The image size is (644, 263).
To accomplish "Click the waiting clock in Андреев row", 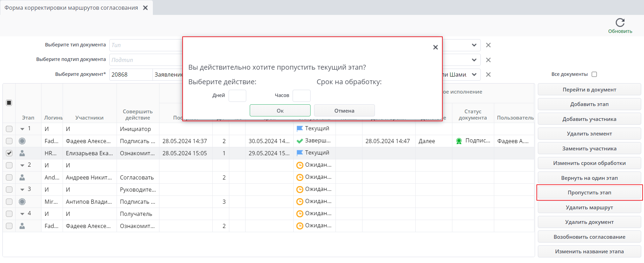I will (x=300, y=177).
